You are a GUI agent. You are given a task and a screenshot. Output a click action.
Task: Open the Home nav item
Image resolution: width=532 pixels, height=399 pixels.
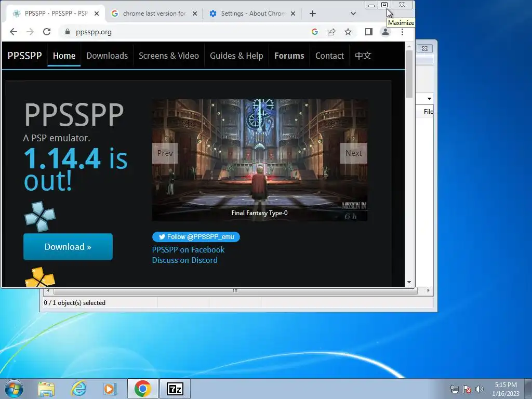(x=64, y=56)
